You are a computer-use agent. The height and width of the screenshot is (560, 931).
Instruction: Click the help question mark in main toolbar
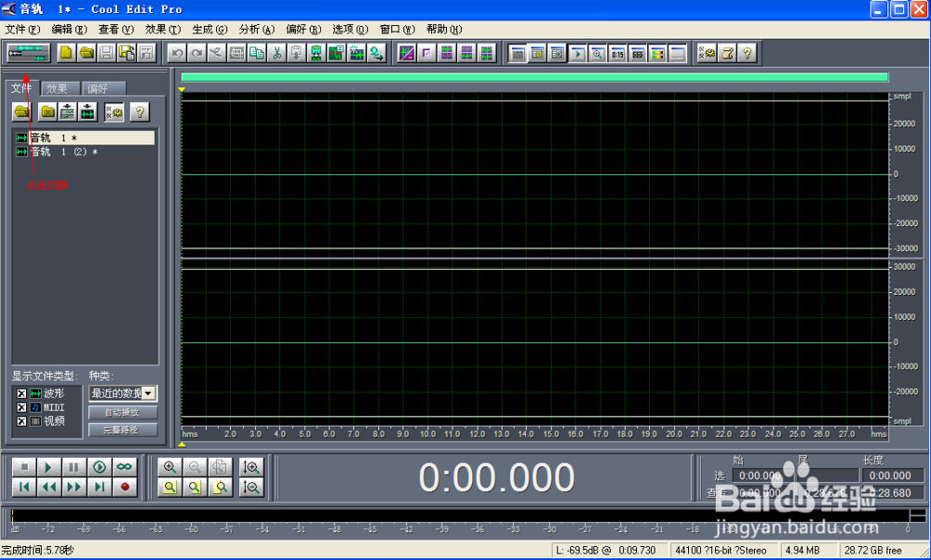(x=747, y=53)
